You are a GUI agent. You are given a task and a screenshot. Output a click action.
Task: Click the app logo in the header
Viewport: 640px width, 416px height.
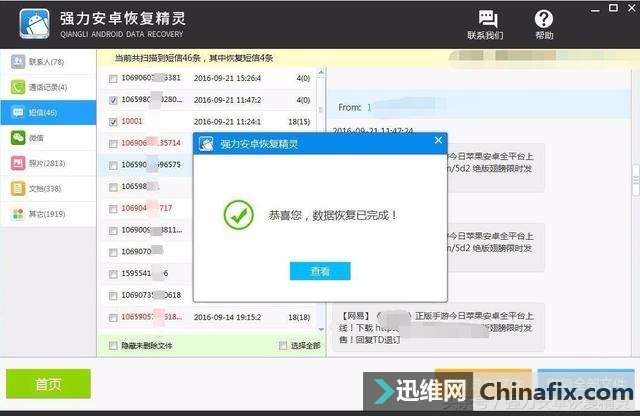click(x=35, y=24)
